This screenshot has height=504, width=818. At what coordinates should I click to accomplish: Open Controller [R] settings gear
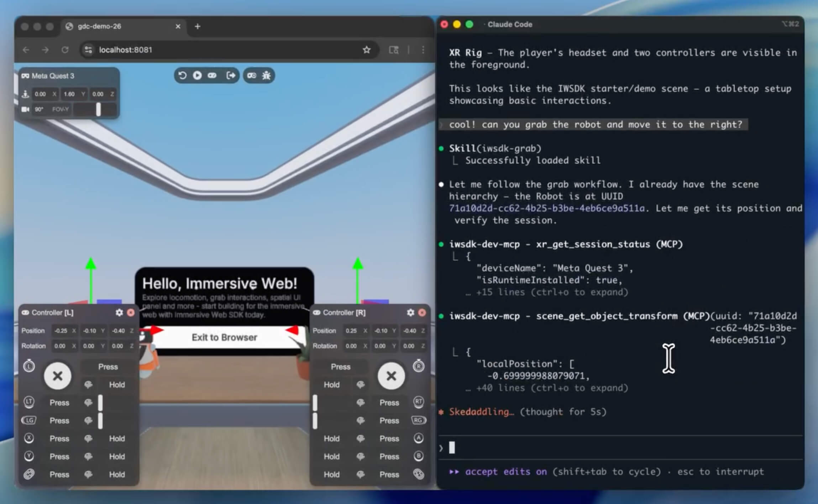click(x=410, y=313)
